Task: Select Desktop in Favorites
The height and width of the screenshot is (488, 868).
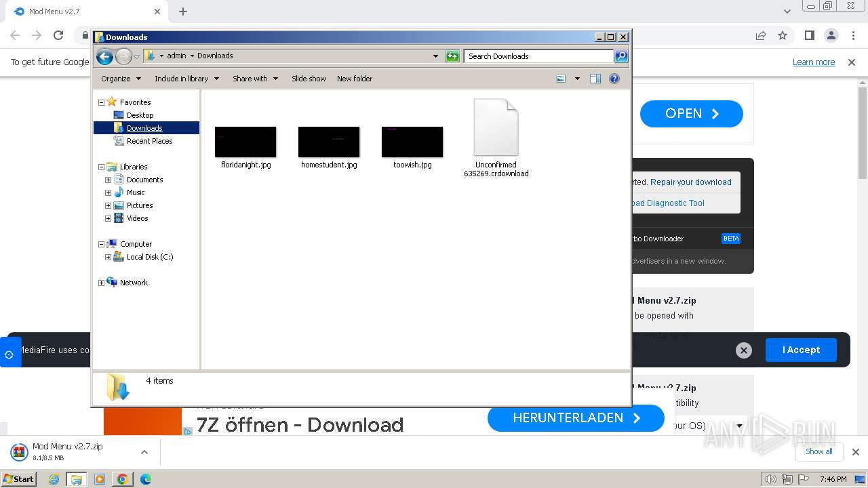Action: click(x=140, y=115)
